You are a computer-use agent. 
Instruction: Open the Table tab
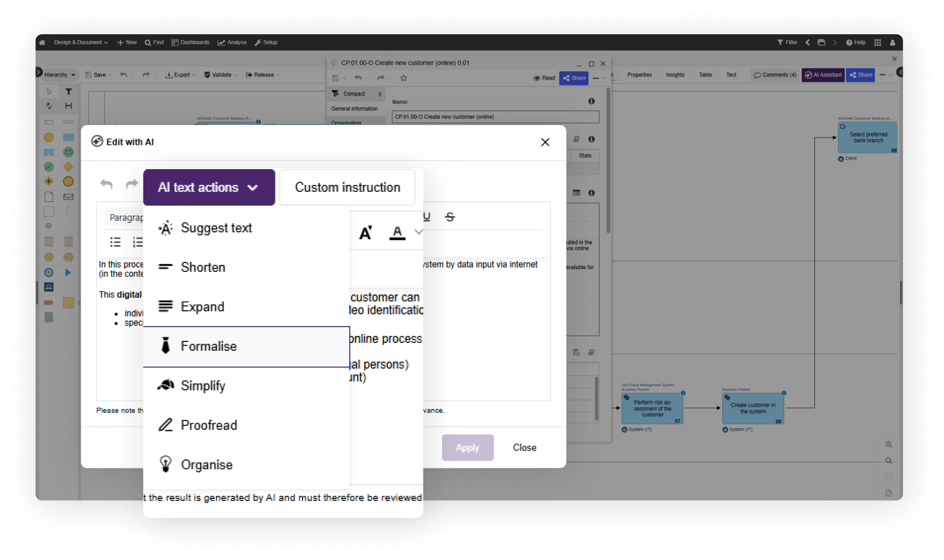705,75
